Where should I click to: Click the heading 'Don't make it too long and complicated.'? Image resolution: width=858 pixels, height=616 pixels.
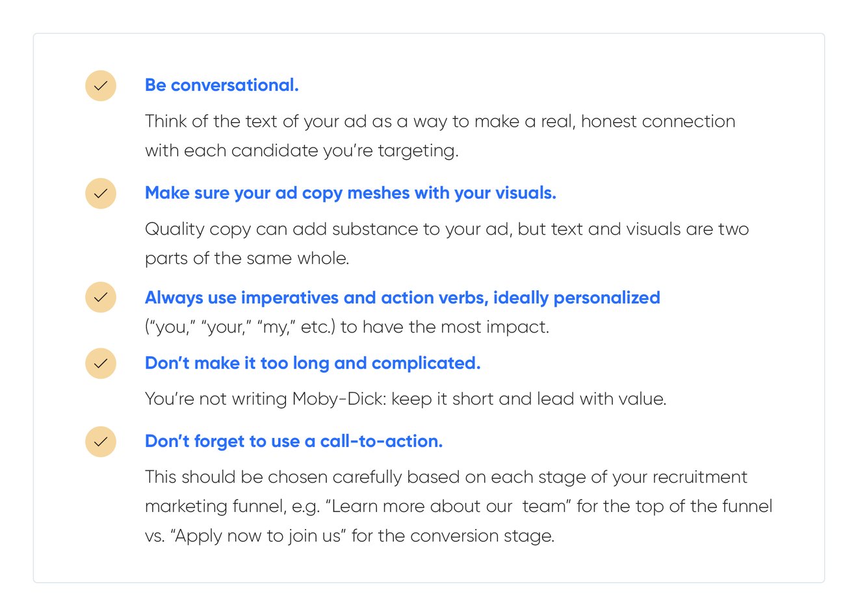point(313,363)
